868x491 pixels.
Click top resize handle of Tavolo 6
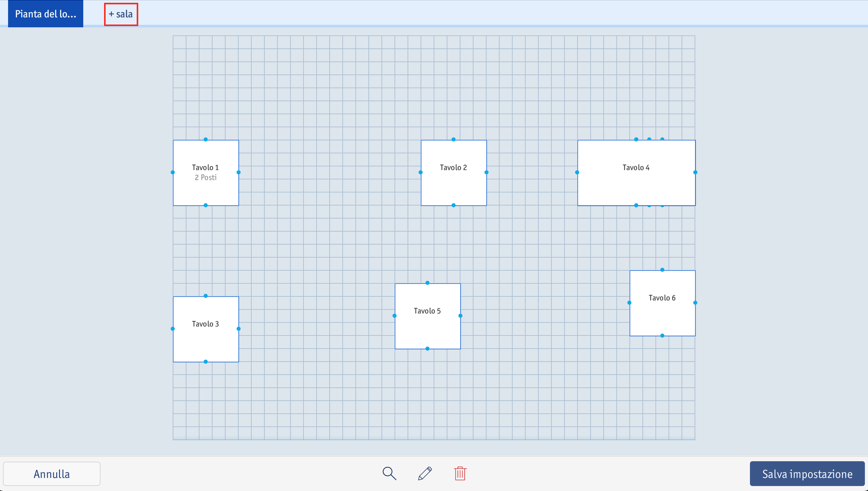pos(662,270)
